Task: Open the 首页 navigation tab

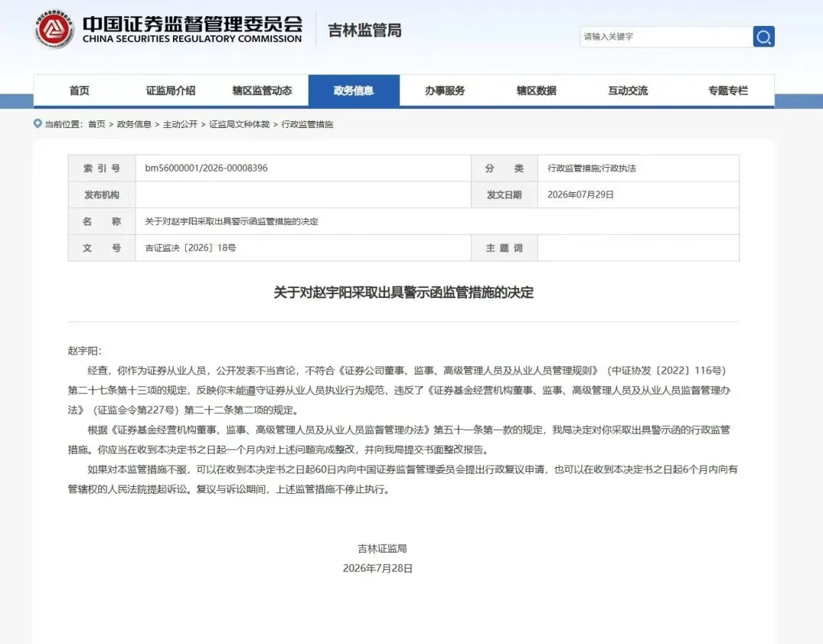Action: [79, 91]
